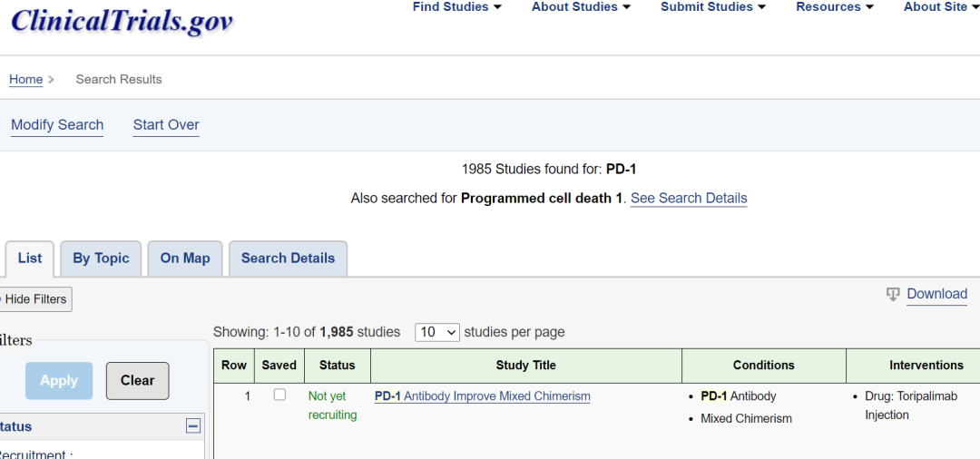Select the List tab
The image size is (980, 459).
[30, 259]
